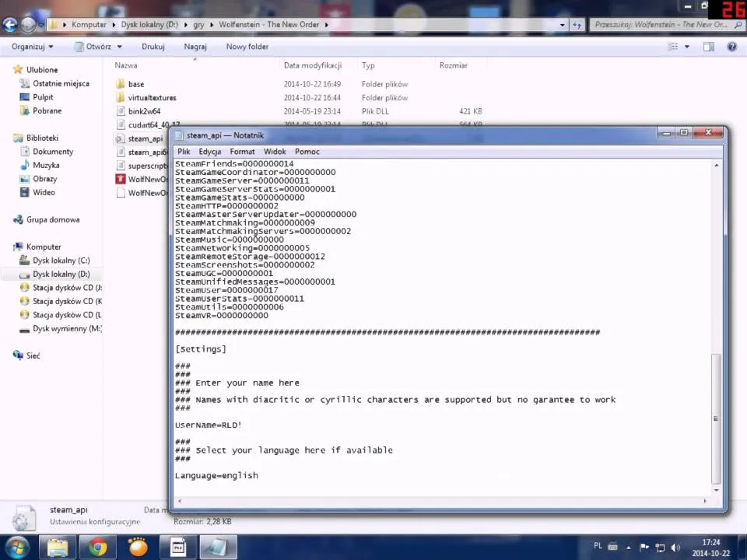The height and width of the screenshot is (560, 747).
Task: Click the steam_api config file icon in list
Action: tap(121, 138)
